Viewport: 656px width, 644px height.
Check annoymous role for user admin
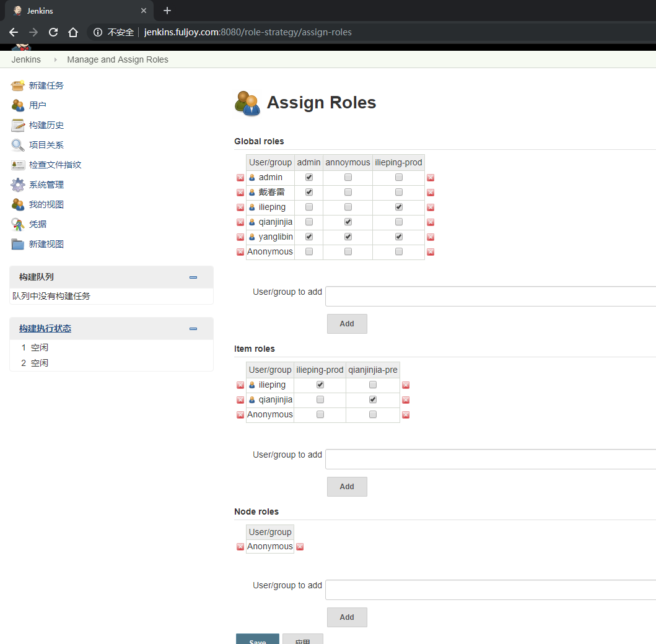[348, 177]
